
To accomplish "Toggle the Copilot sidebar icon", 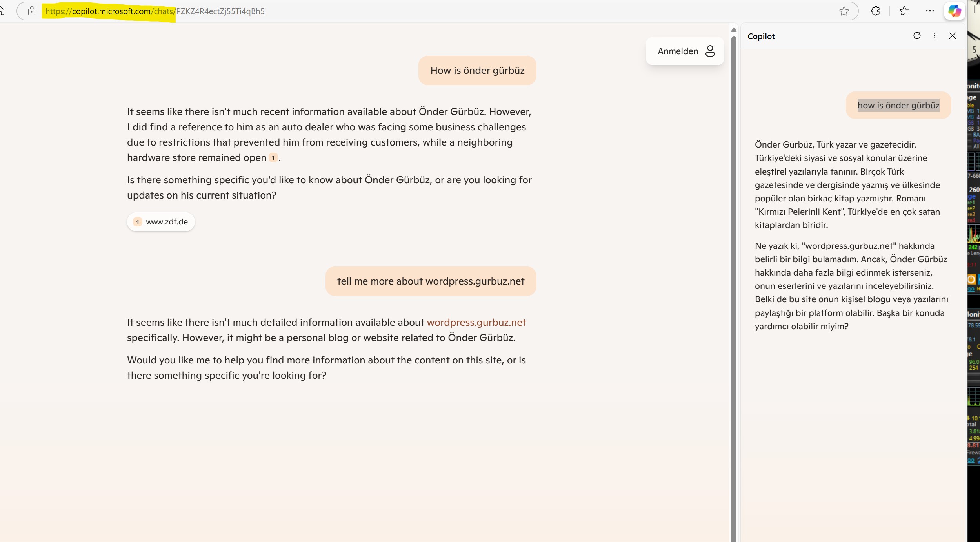I will click(955, 11).
